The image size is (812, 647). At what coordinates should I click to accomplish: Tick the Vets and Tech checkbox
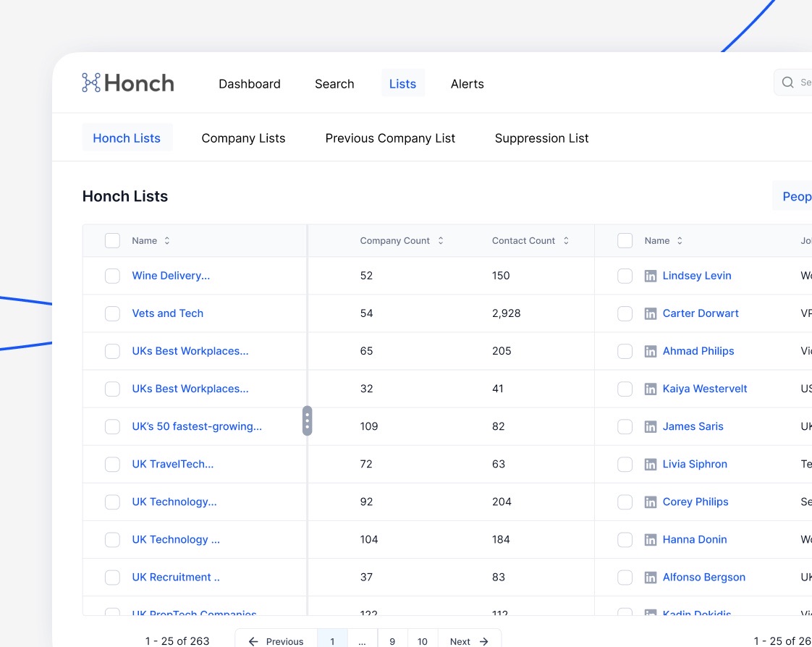point(112,313)
